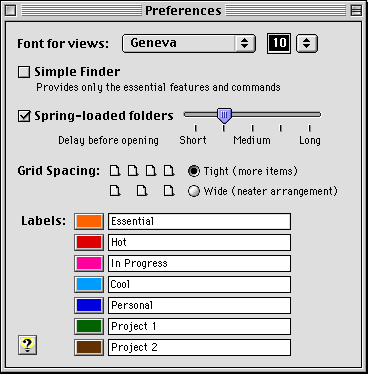Click the orange Essential label color swatch

(89, 222)
